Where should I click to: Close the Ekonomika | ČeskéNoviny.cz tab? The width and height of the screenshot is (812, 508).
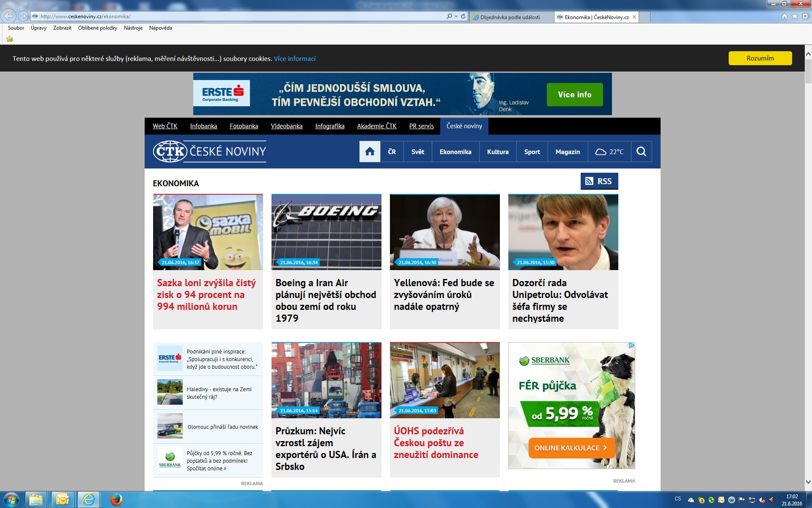[x=634, y=17]
